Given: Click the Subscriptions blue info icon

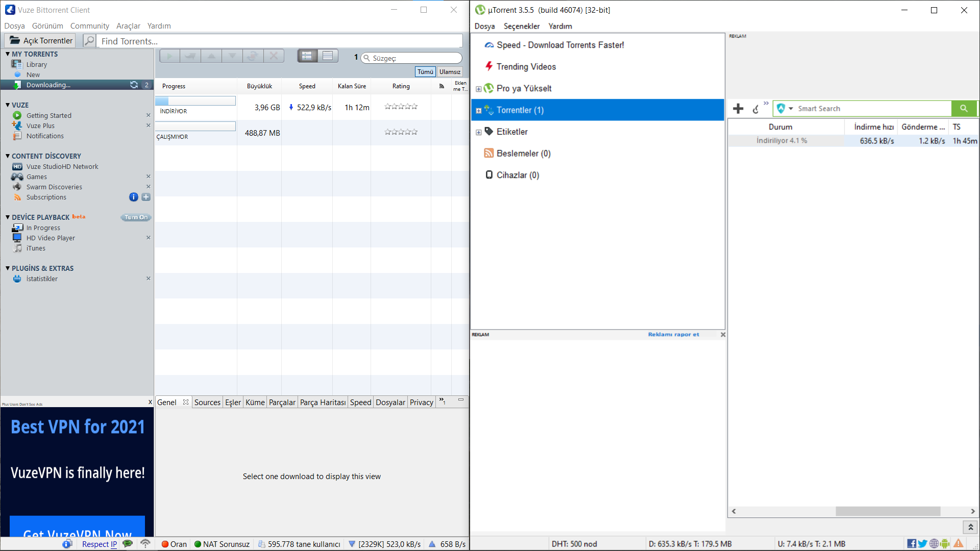Looking at the screenshot, I should [x=134, y=197].
